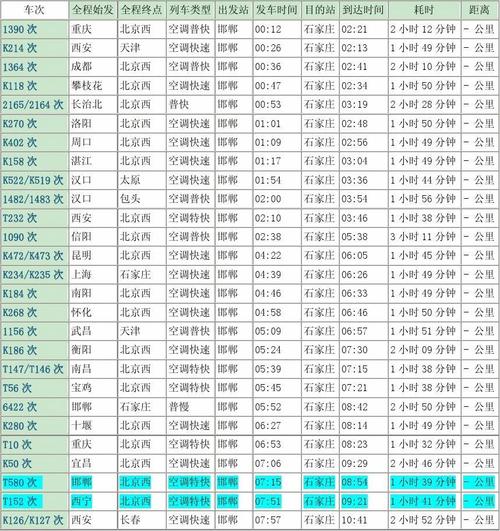500x531 pixels.
Task: Open train 1390 次 link
Action: pos(20,29)
